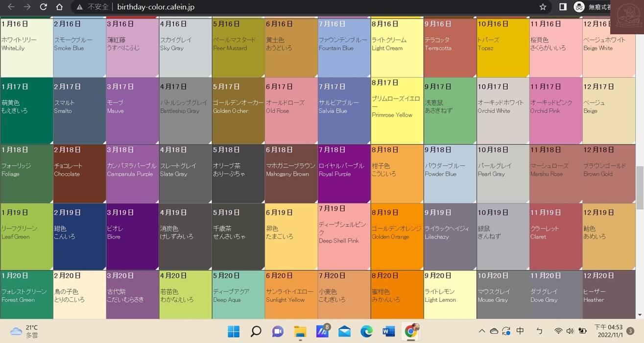Pick the August 19 Golden Orange swatch
The width and height of the screenshot is (644, 343).
point(397,236)
